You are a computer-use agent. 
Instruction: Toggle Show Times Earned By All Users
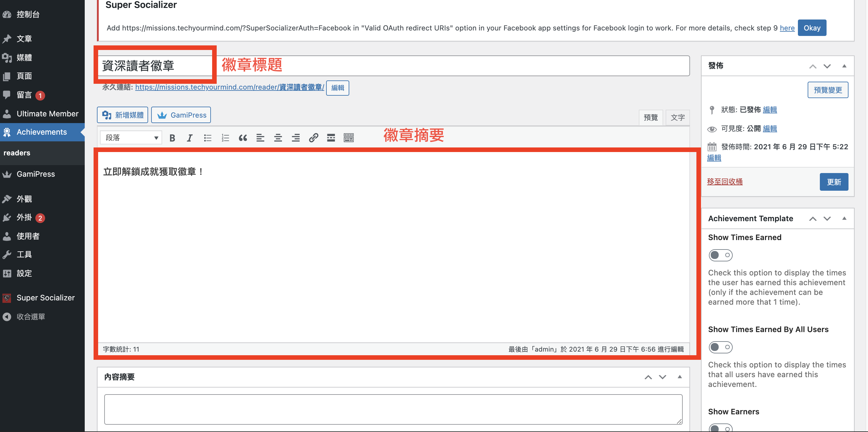point(720,347)
